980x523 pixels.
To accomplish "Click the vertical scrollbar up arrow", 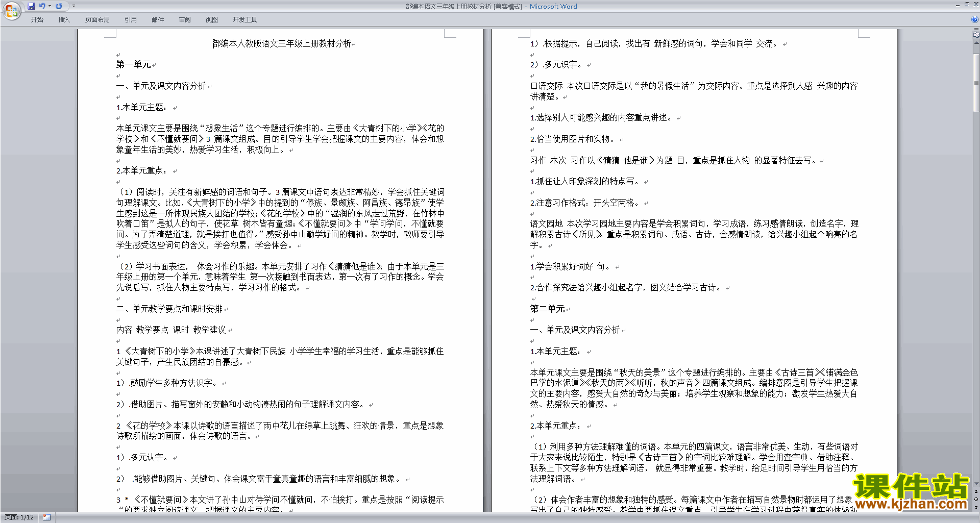I will click(x=976, y=43).
